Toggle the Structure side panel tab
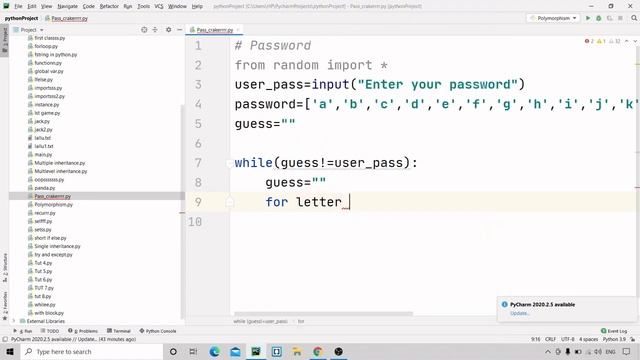This screenshot has height=360, width=640. pyautogui.click(x=4, y=267)
